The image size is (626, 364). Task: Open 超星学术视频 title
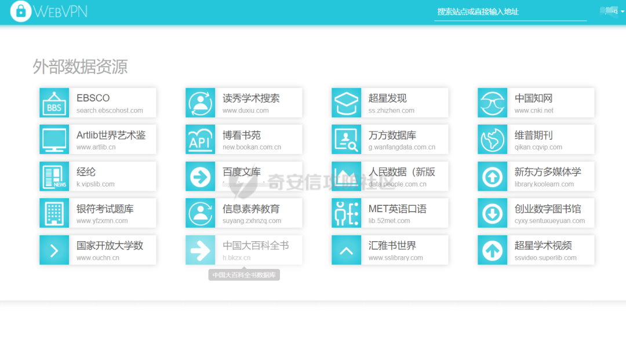tap(543, 245)
